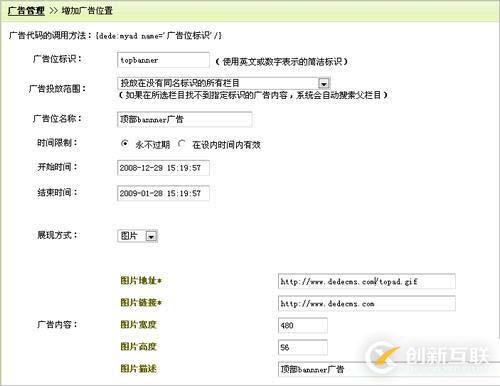
Task: Click the 广告内容： label
Action: coord(57,324)
